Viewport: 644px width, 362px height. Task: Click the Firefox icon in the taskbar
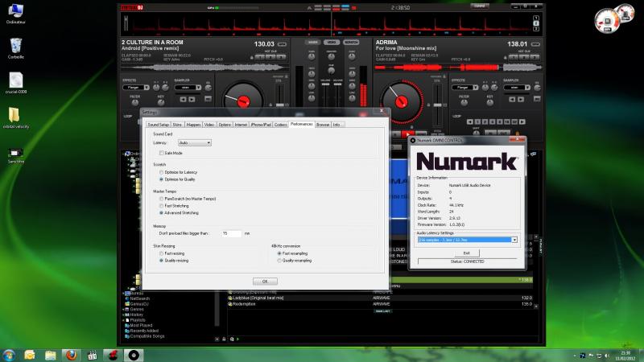[x=71, y=354]
